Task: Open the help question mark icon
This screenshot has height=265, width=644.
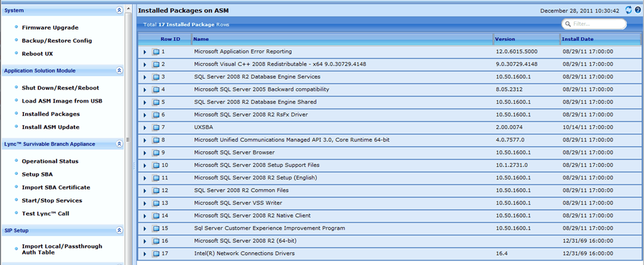Action: point(638,10)
